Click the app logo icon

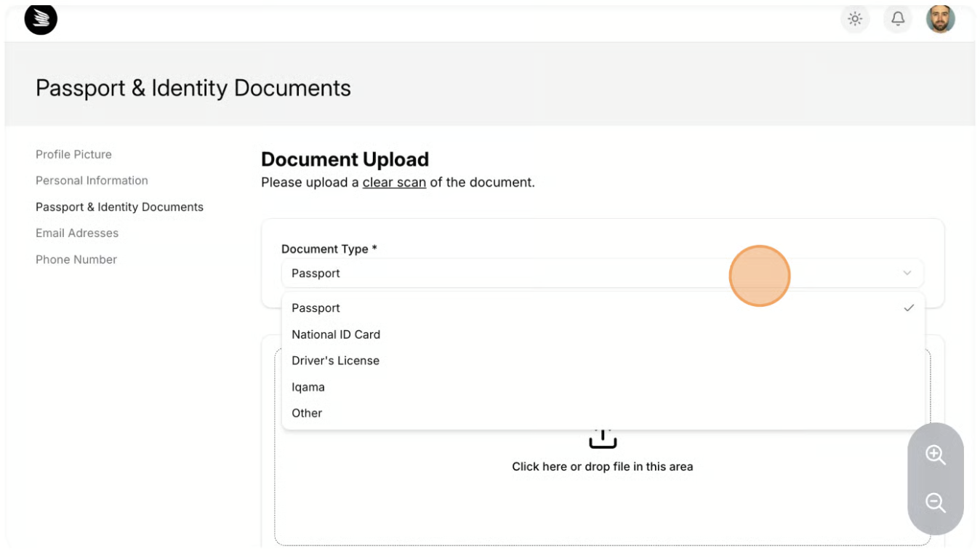pos(41,20)
